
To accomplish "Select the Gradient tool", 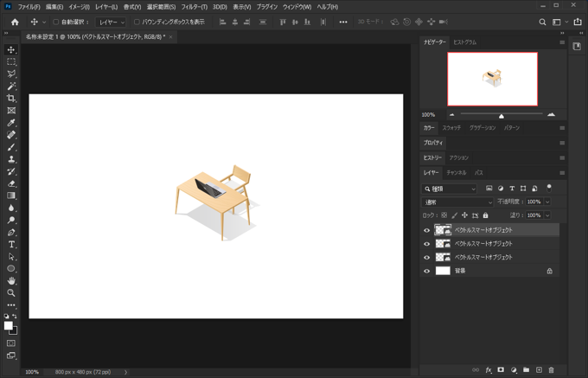I will click(x=11, y=195).
